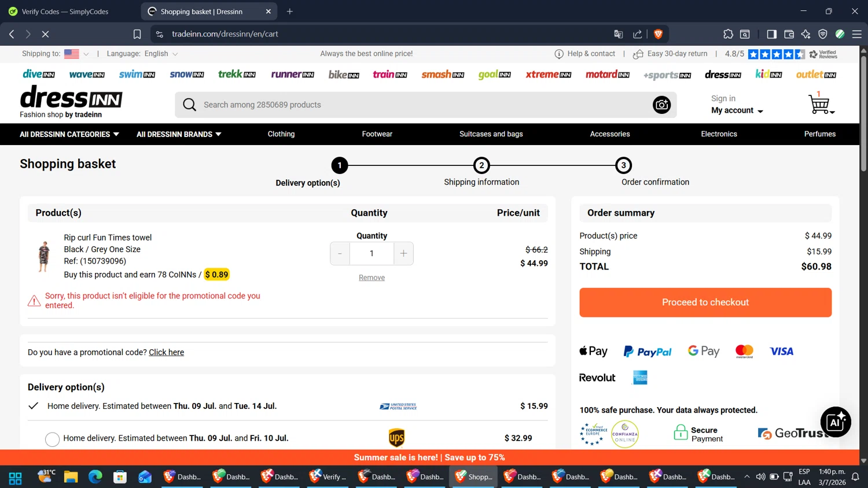Open Footwear category menu
The width and height of the screenshot is (868, 488).
coord(377,134)
